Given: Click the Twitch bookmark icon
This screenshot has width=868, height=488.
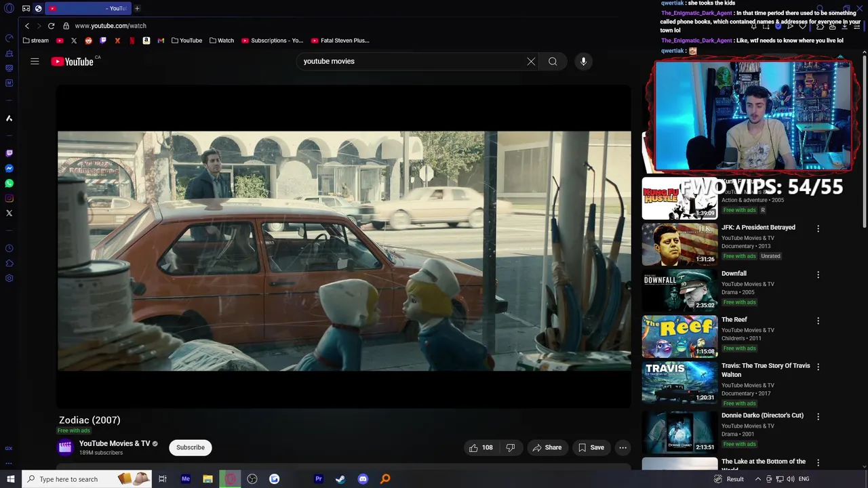Looking at the screenshot, I should [103, 41].
